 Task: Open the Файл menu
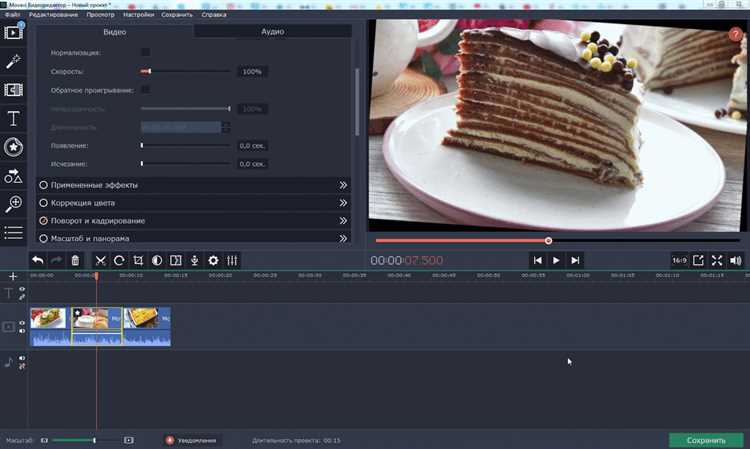point(12,15)
